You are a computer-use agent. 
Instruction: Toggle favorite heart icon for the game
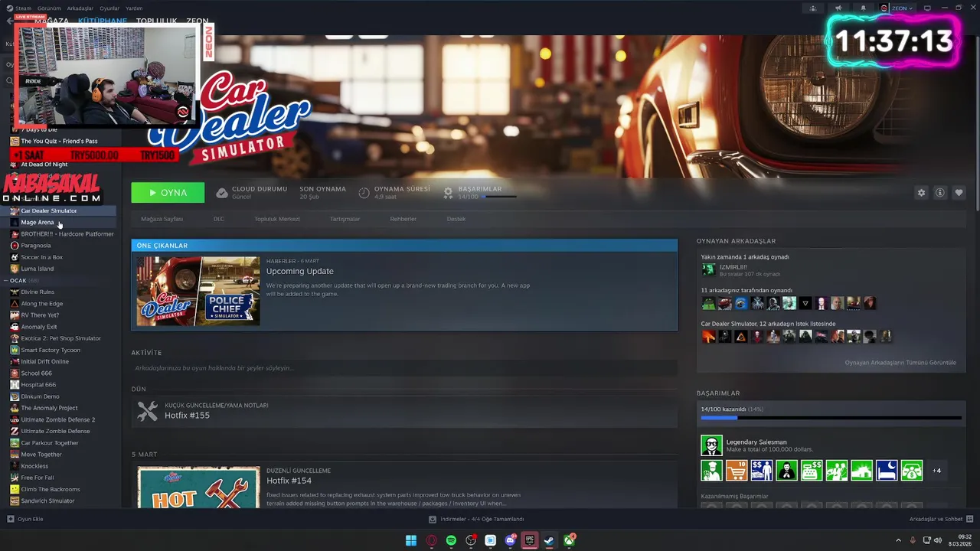coord(959,193)
